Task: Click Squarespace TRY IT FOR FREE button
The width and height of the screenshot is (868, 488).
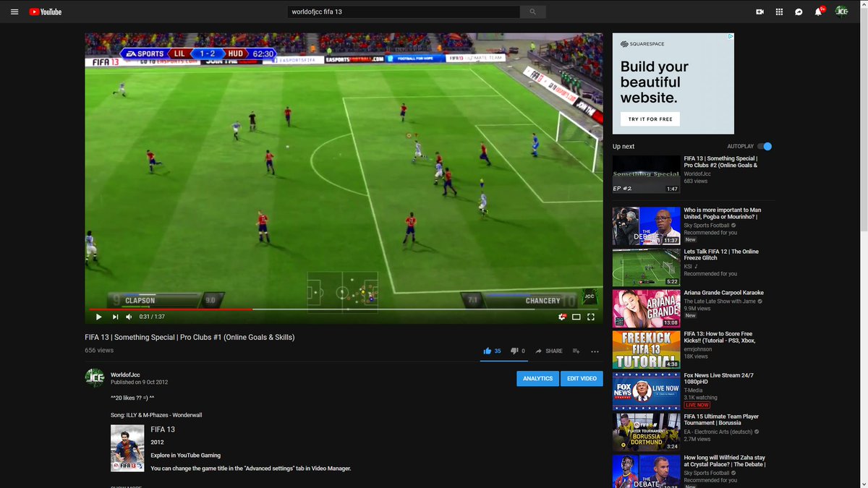Action: pyautogui.click(x=650, y=119)
